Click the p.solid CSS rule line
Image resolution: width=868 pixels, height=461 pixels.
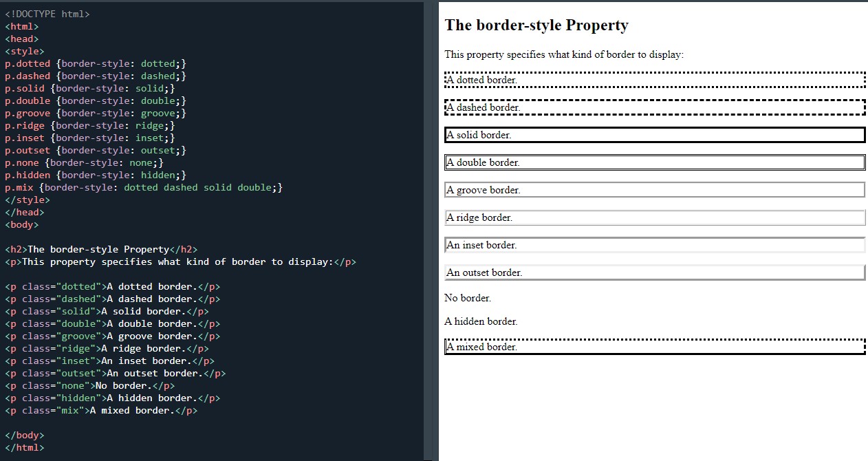point(90,88)
